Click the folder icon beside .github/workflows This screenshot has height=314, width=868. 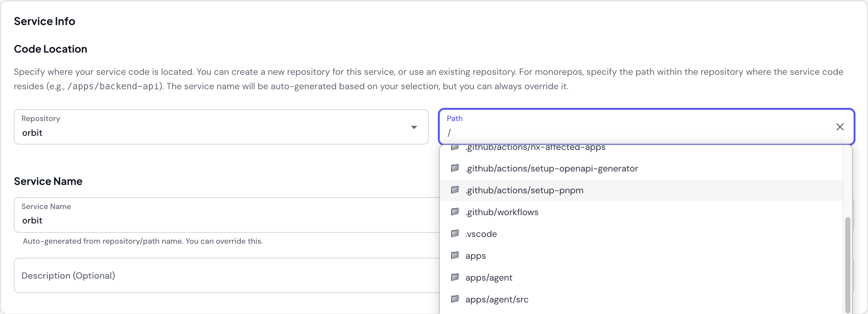(x=455, y=212)
